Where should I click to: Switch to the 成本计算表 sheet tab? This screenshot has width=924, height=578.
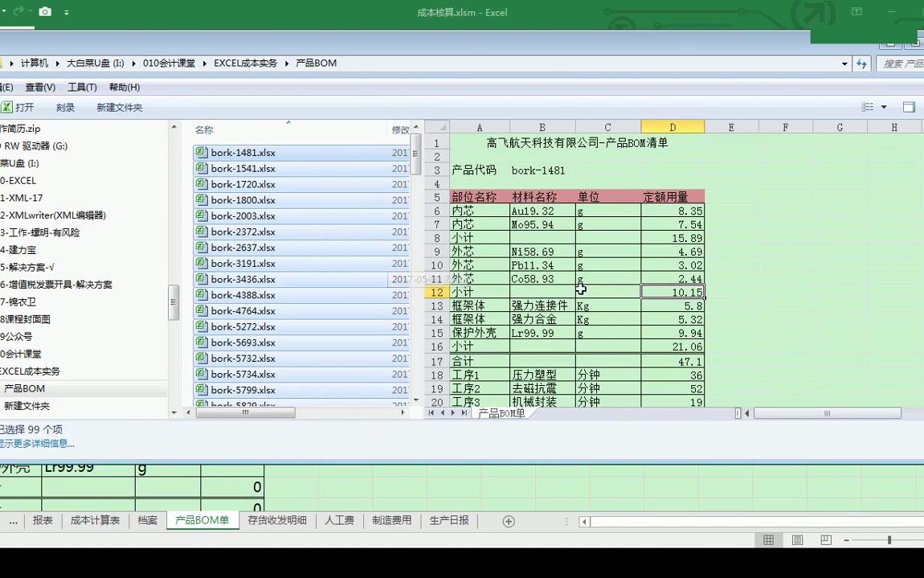point(96,520)
